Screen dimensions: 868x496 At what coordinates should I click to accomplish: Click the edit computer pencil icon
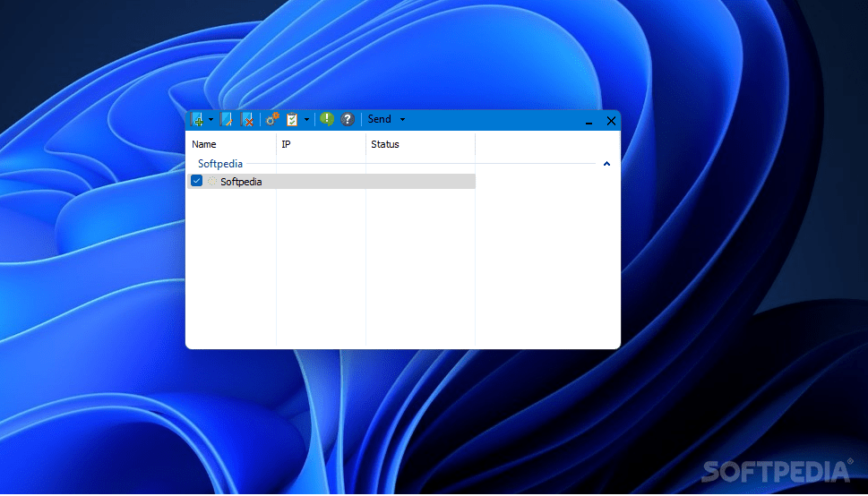coord(227,120)
